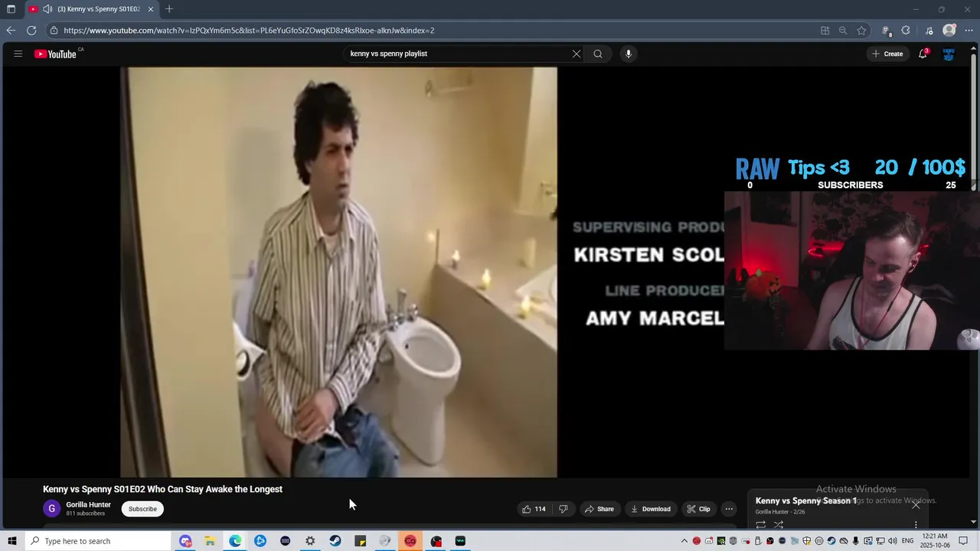Open the YouTube guide hamburger menu
The image size is (980, 551).
pyautogui.click(x=18, y=54)
